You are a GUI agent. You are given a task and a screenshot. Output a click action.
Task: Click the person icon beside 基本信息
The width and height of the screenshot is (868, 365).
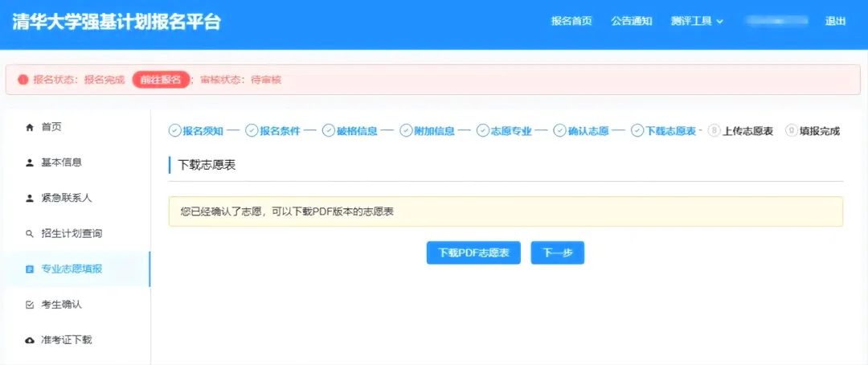tap(30, 163)
